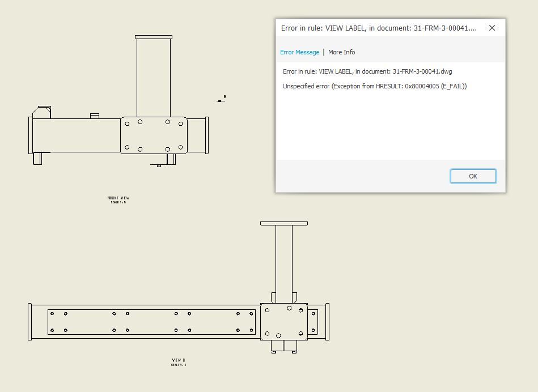This screenshot has width=538, height=392.
Task: Click the dialog title bar text
Action: click(379, 28)
